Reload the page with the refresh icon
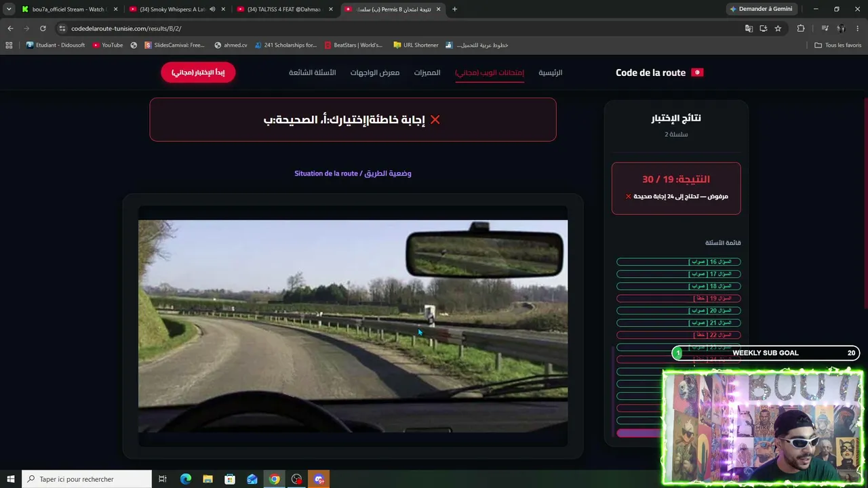This screenshot has height=488, width=868. [43, 28]
